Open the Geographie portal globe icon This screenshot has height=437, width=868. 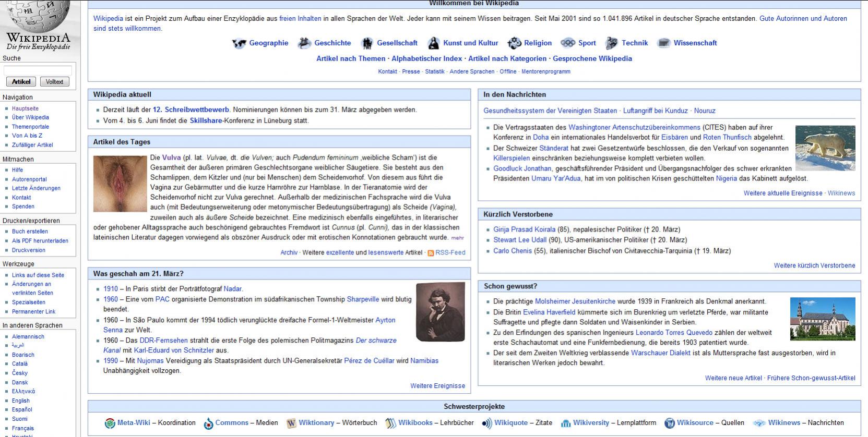tap(239, 43)
